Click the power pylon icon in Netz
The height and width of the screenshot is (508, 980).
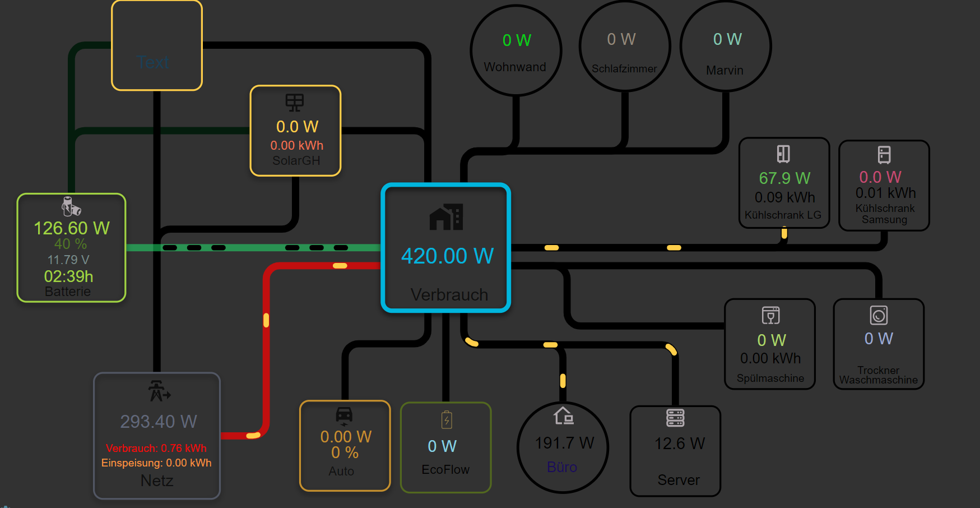tap(159, 391)
